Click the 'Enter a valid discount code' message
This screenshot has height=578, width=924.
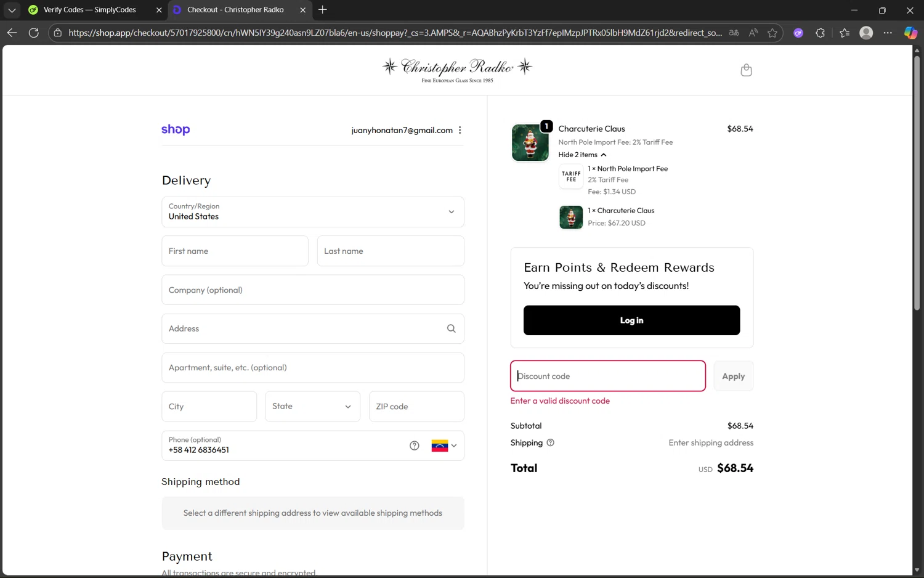tap(560, 401)
